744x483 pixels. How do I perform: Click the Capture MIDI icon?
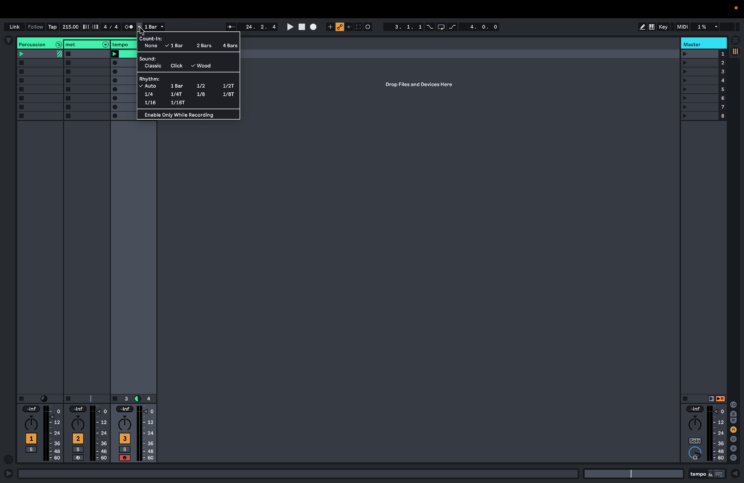[x=358, y=27]
